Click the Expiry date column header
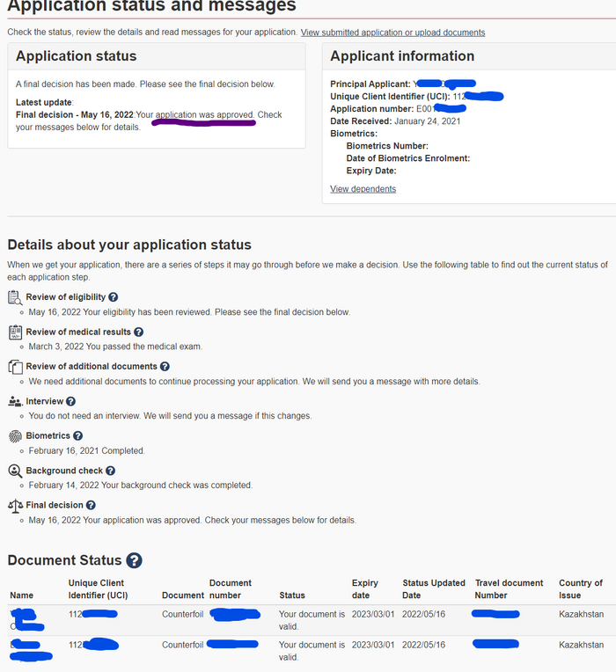The width and height of the screenshot is (616, 672). point(364,588)
